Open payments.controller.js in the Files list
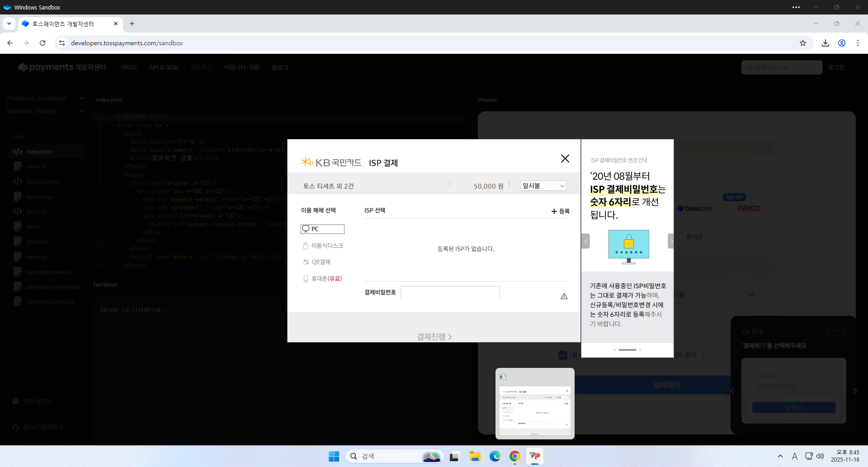Image resolution: width=868 pixels, height=467 pixels. click(46, 287)
